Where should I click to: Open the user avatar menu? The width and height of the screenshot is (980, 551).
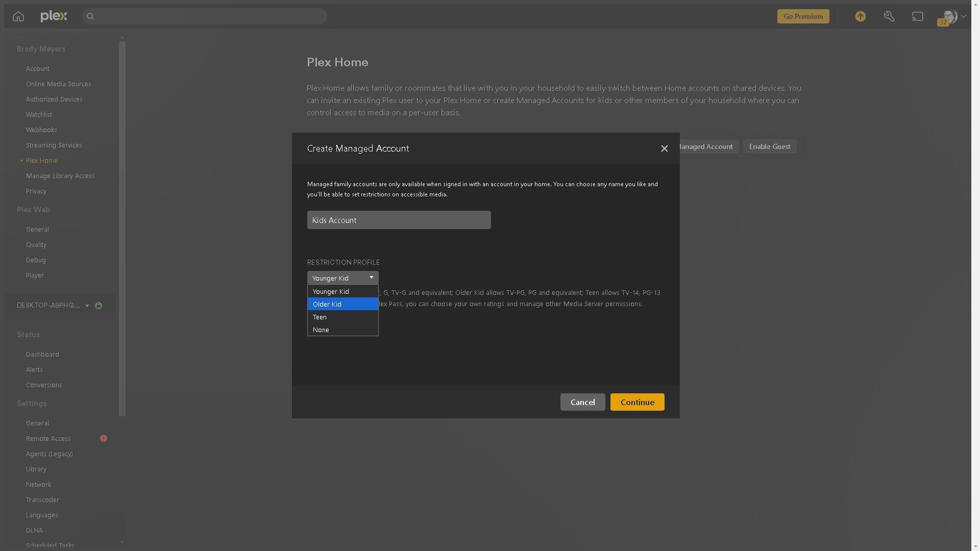[951, 16]
